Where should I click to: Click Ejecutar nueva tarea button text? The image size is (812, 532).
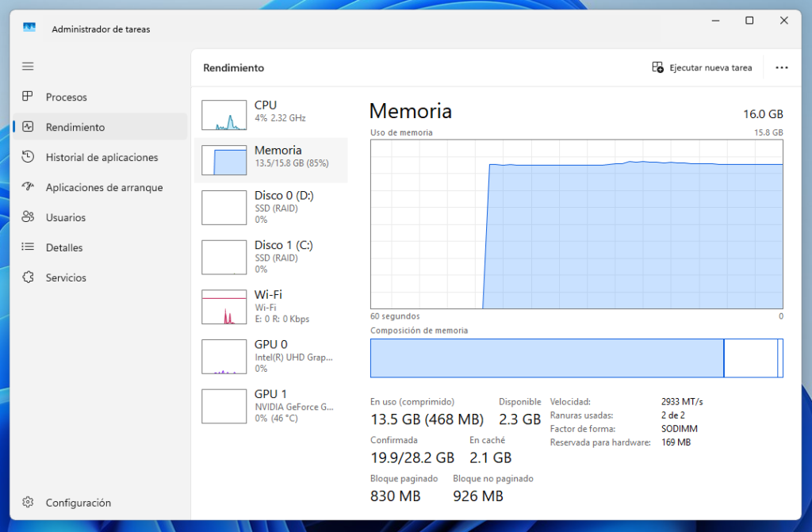(x=710, y=67)
